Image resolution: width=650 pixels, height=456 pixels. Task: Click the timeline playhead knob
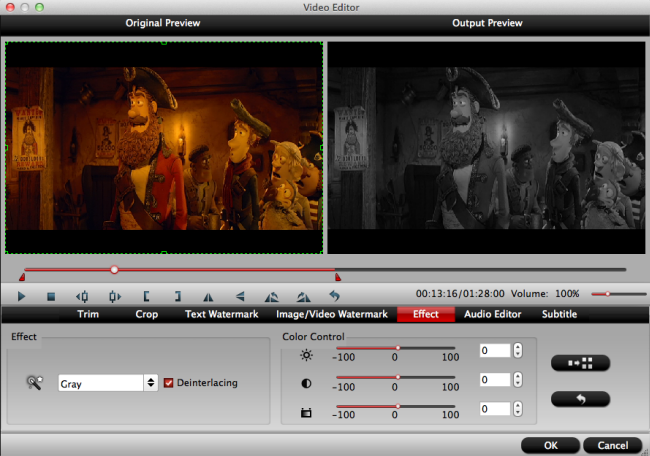[x=114, y=270]
